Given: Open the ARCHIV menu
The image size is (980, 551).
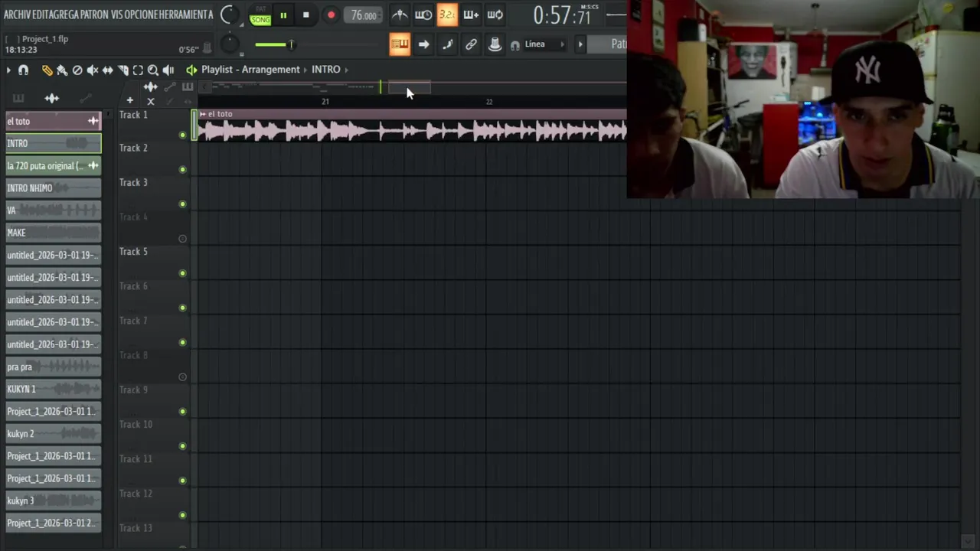Looking at the screenshot, I should [x=17, y=15].
